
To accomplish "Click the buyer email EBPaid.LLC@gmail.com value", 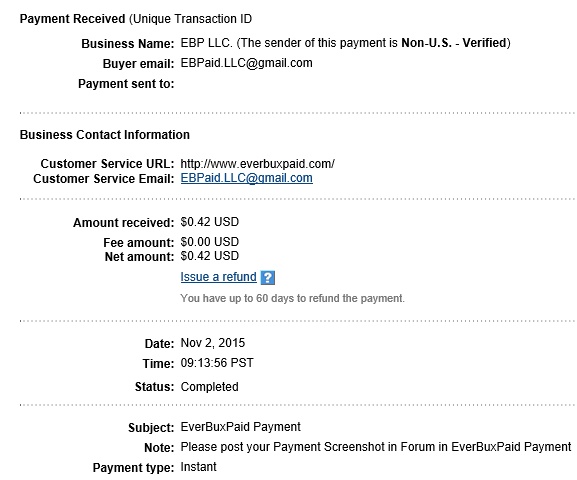I will click(247, 63).
